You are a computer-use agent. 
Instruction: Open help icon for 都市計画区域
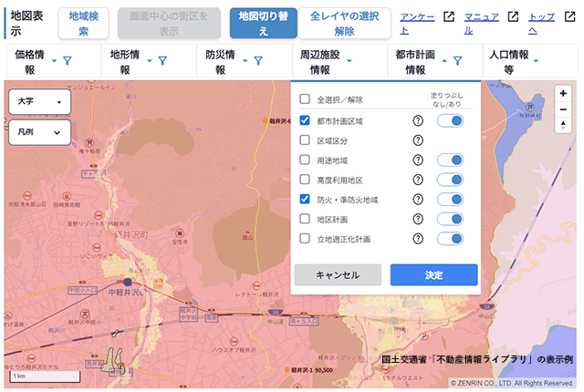pos(418,120)
